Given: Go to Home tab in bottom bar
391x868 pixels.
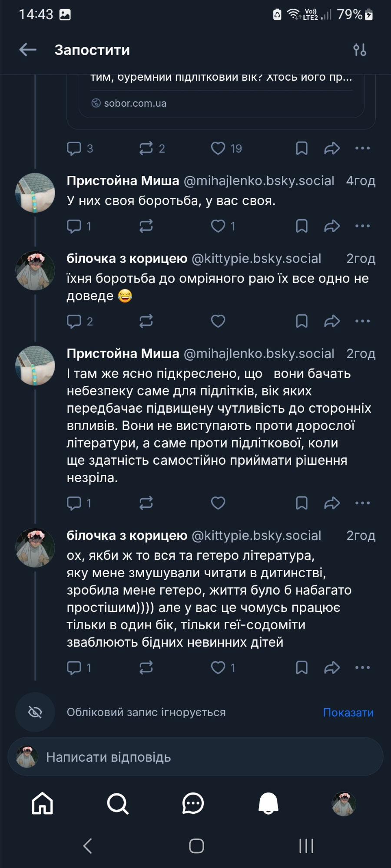Looking at the screenshot, I should pyautogui.click(x=42, y=803).
